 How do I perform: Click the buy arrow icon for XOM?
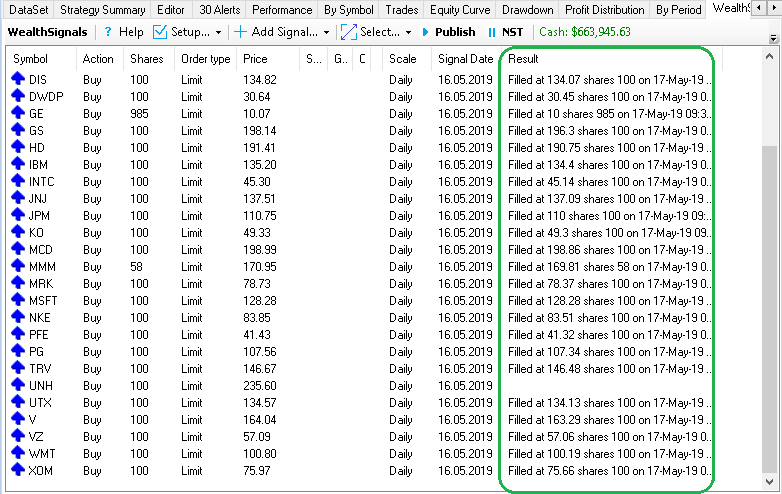[18, 470]
